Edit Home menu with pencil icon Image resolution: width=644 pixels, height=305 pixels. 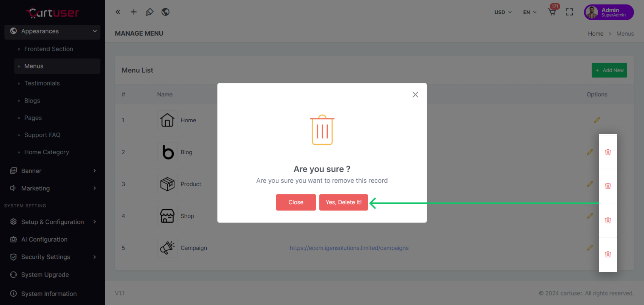click(x=597, y=120)
